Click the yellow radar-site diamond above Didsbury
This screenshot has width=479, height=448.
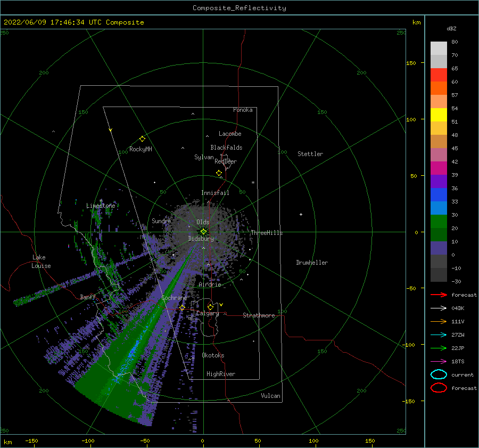pos(203,232)
